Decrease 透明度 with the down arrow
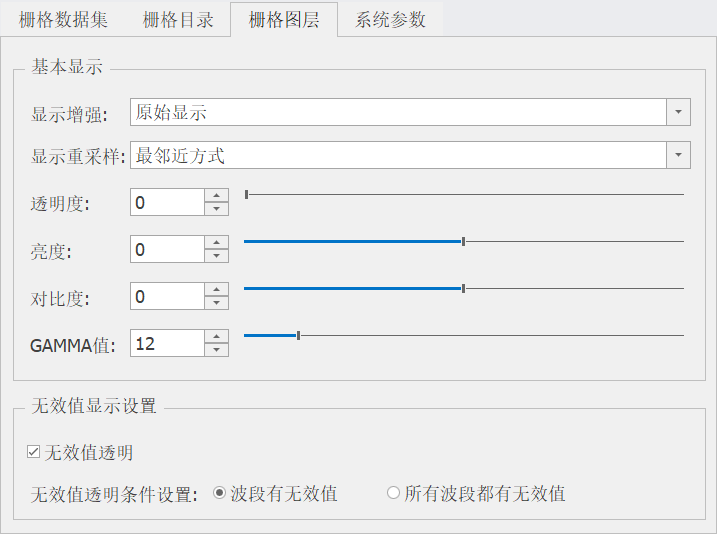Image resolution: width=717 pixels, height=534 pixels. pos(217,209)
